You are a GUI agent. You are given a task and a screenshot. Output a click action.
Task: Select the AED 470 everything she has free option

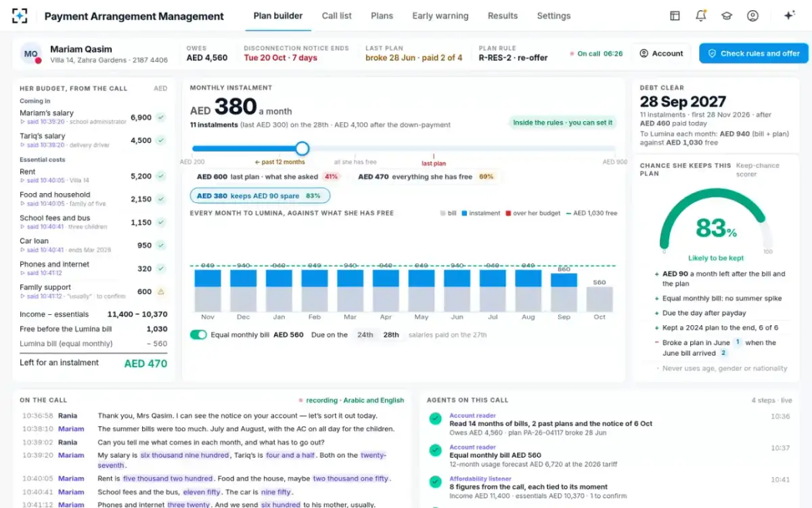coord(428,177)
